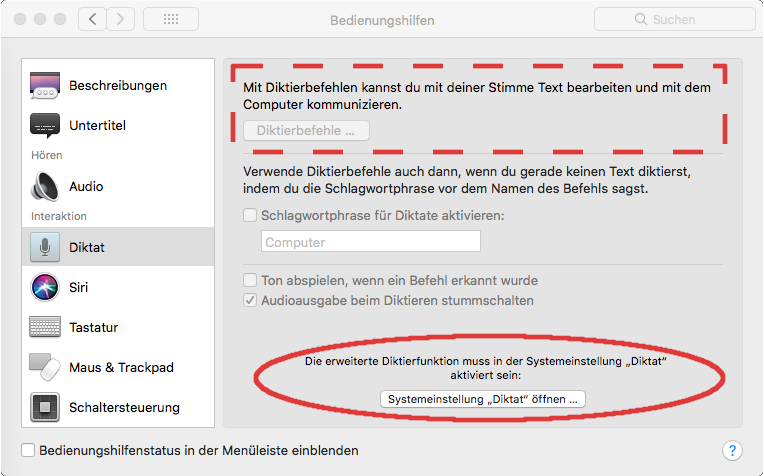Focus the Computer keyword phrase field
Image resolution: width=764 pixels, height=476 pixels.
371,242
